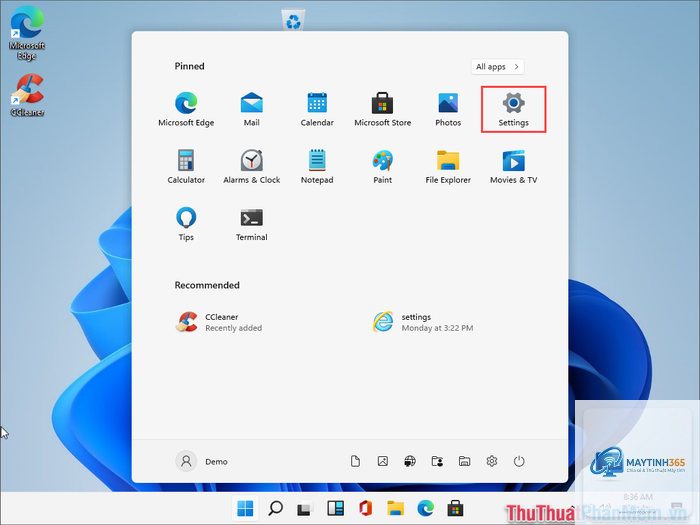Open Pictures folder from Start footer
The image size is (700, 525).
click(383, 461)
